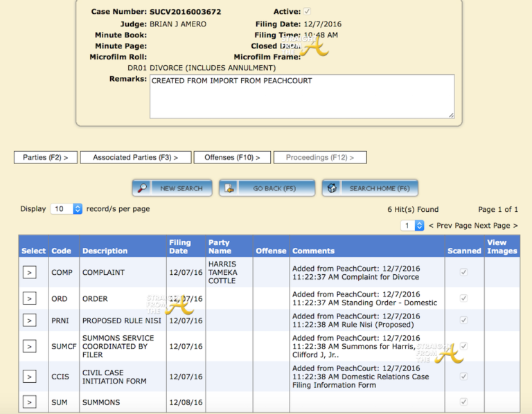This screenshot has width=532, height=414.
Task: Toggle Scanned checkbox for COMPLAINT row
Action: point(463,273)
